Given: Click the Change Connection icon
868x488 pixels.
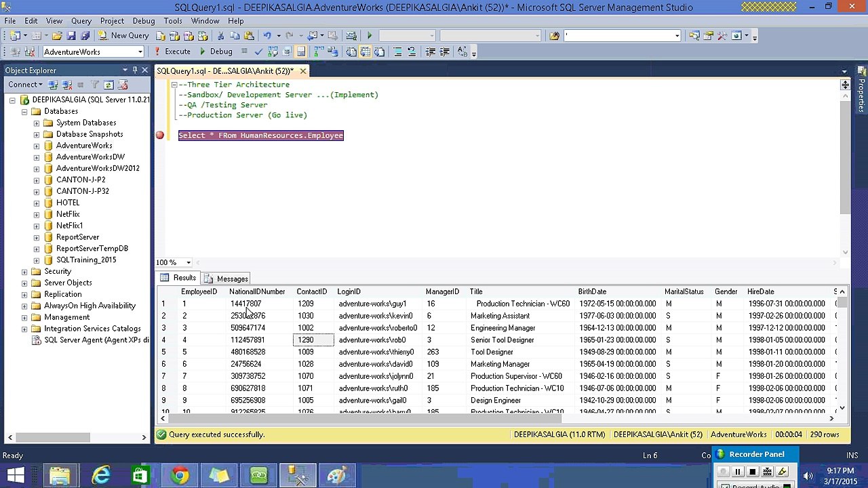Looking at the screenshot, I should (29, 52).
